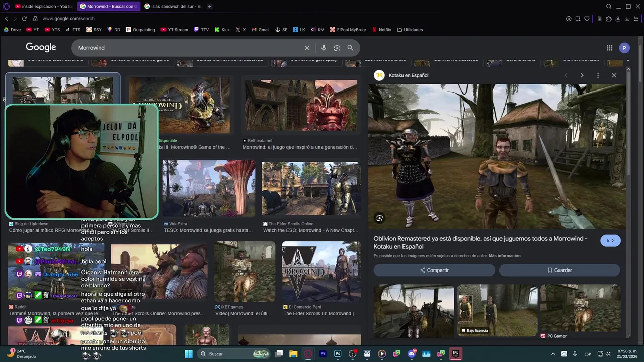Viewport: 644px width, 362px height.
Task: Click the Compartir button
Action: 434,270
